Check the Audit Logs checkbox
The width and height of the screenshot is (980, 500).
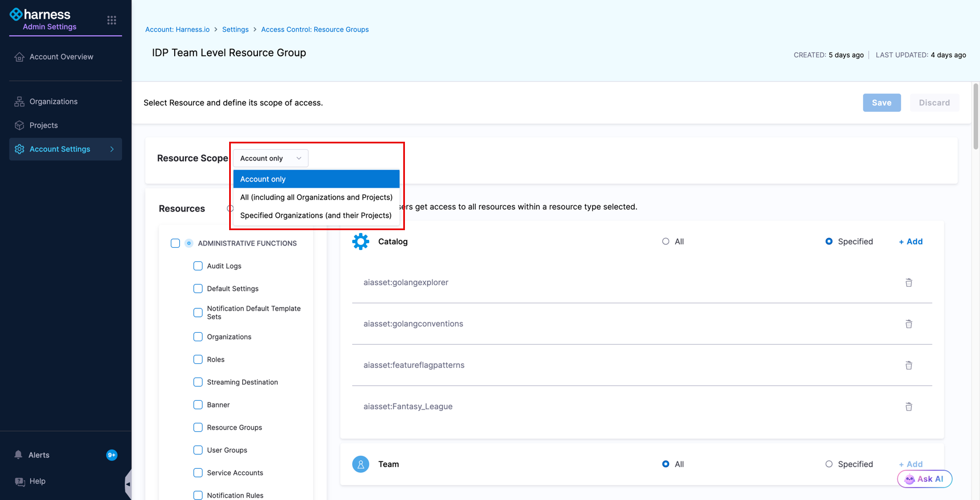tap(198, 266)
